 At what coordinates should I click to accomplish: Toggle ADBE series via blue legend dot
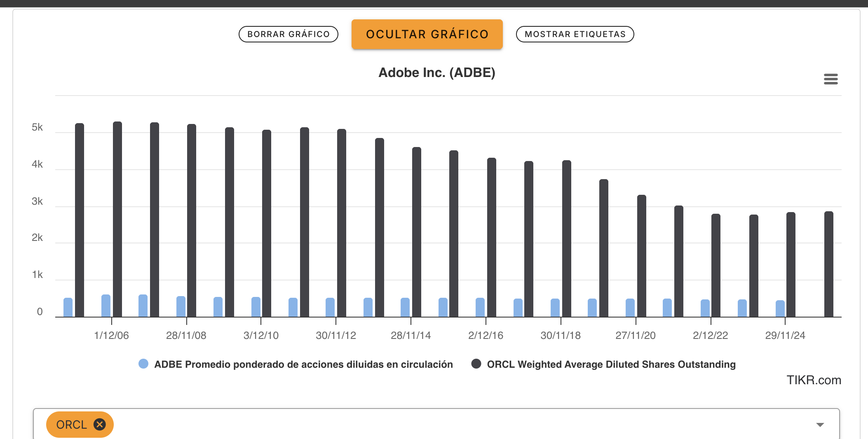143,364
